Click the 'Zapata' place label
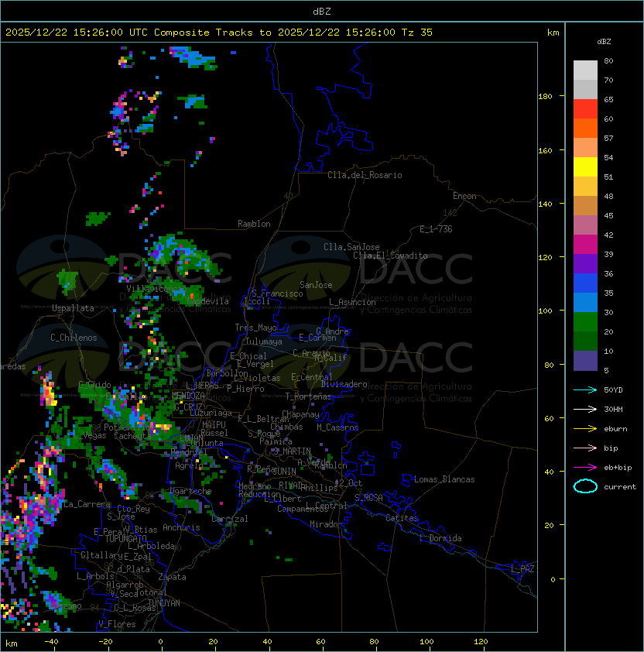This screenshot has height=652, width=644. click(172, 577)
